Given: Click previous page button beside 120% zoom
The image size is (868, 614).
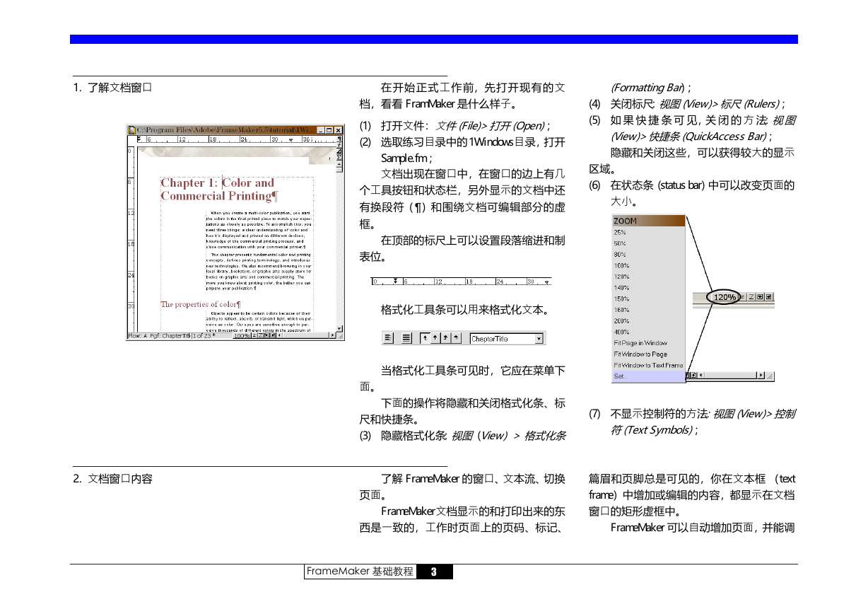Looking at the screenshot, I should [759, 297].
